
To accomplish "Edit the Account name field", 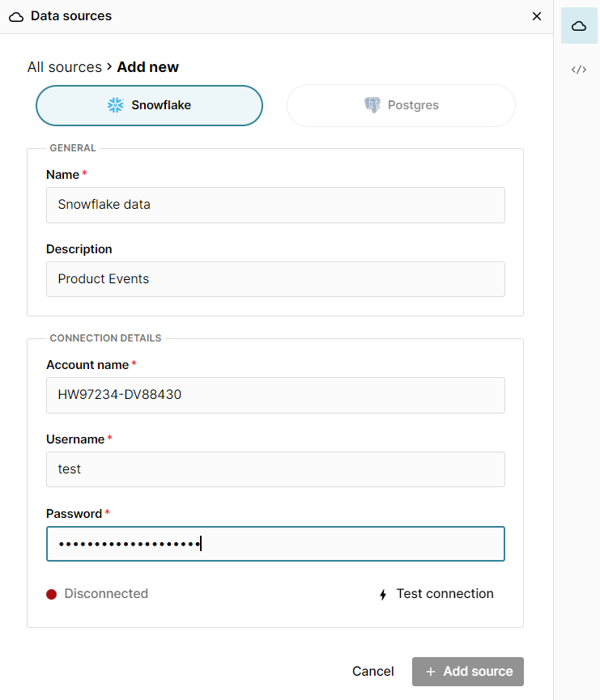I will coord(275,395).
